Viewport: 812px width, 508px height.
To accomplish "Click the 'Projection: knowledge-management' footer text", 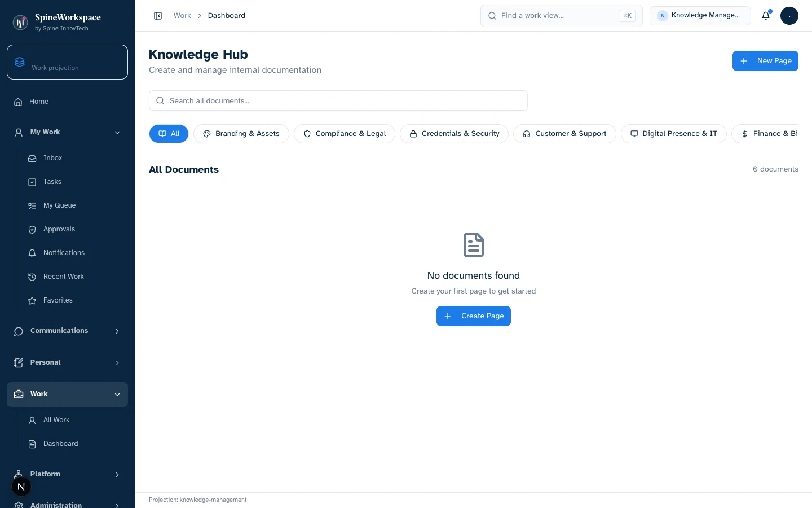I will (198, 500).
